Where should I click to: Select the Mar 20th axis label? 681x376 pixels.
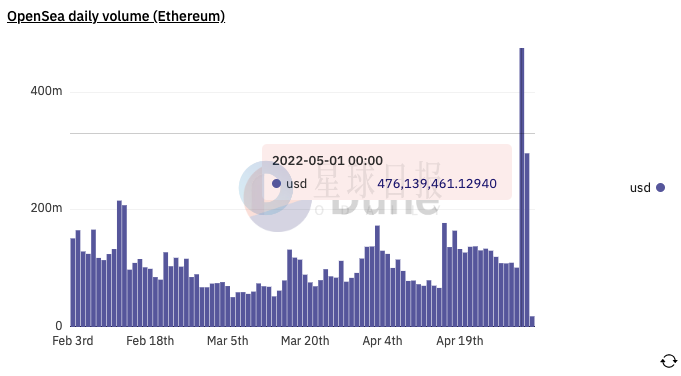coord(305,341)
